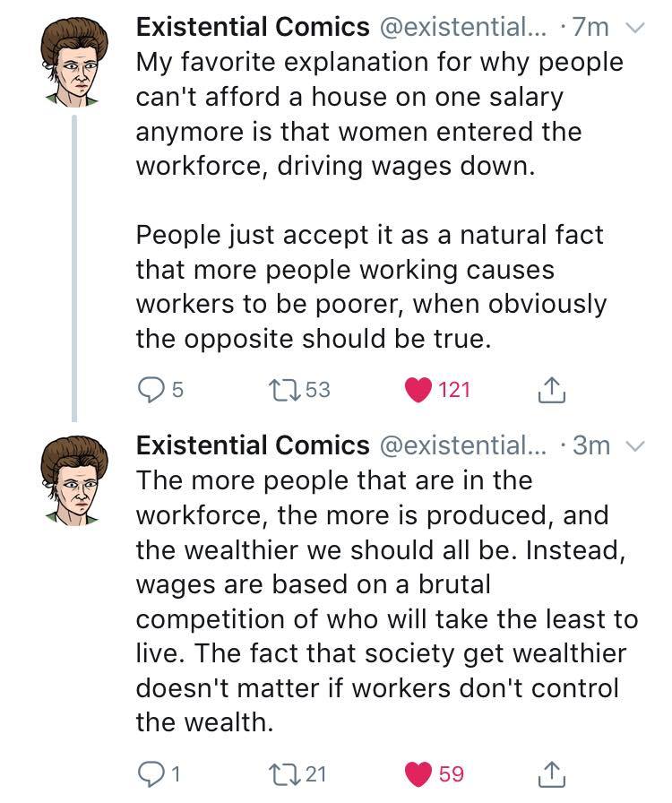Viewport: 672px width, 803px height.
Task: Reply to the first tweet via comment icon
Action: tap(150, 390)
